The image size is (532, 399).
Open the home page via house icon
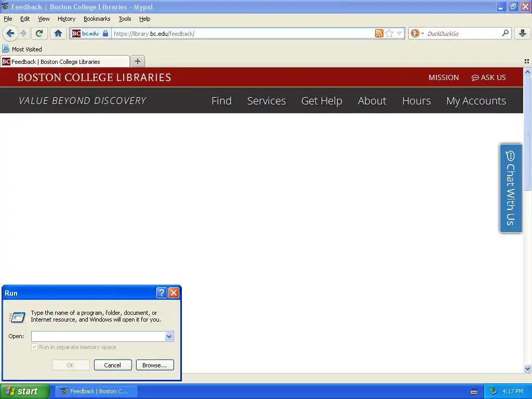click(x=58, y=33)
